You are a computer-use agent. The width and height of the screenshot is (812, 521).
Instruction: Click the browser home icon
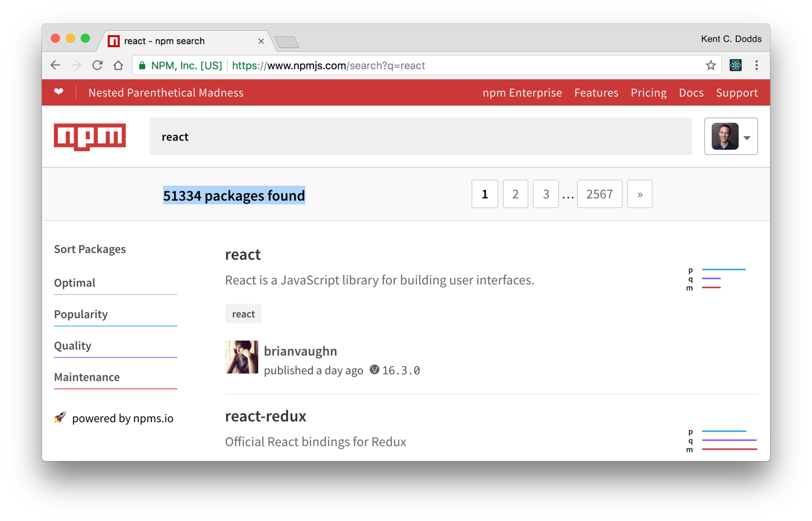[118, 65]
